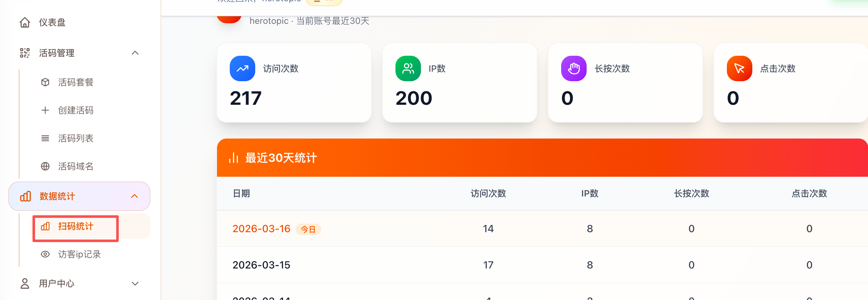Collapse the 活码管理 section chevron
Screen dimensions: 868x300
point(135,53)
